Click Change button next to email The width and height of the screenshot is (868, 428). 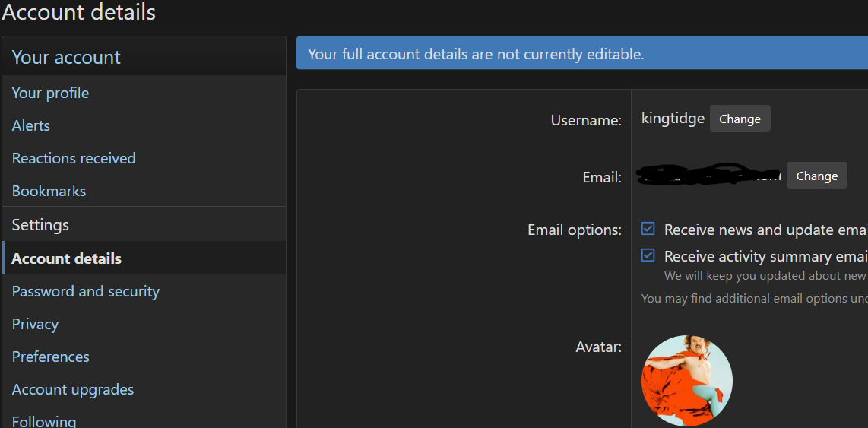coord(816,176)
